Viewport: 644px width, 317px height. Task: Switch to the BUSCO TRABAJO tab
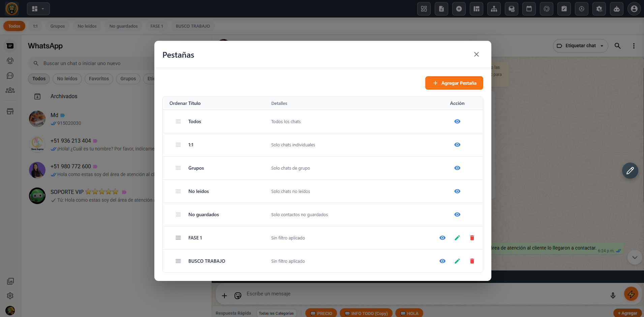192,26
